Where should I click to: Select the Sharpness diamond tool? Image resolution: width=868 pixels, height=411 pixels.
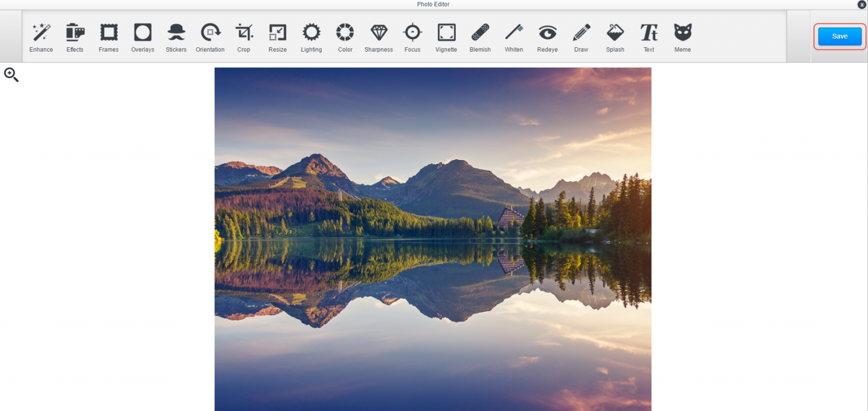click(x=379, y=37)
